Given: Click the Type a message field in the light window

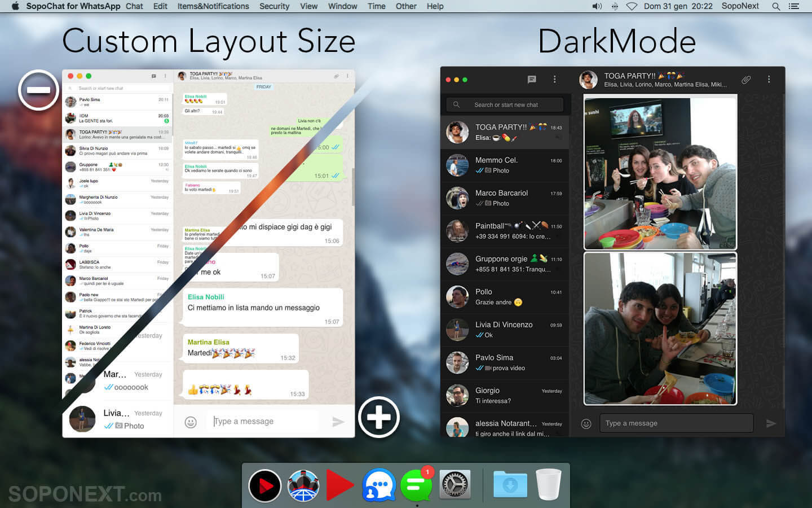Looking at the screenshot, I should pyautogui.click(x=262, y=421).
